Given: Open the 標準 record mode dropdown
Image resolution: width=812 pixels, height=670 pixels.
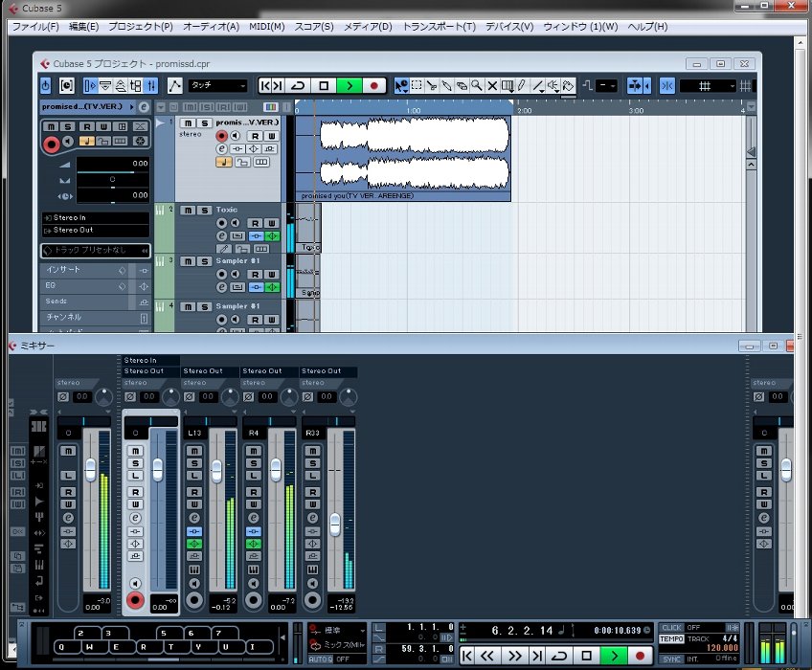Looking at the screenshot, I should point(338,630).
